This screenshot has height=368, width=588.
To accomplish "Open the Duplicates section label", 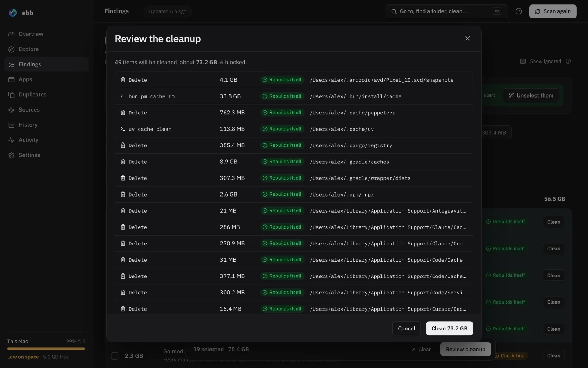I will click(x=33, y=95).
